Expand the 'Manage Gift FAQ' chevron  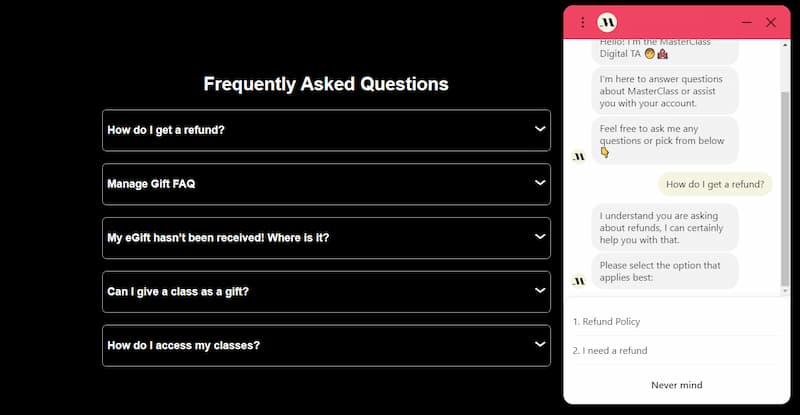[x=540, y=183]
